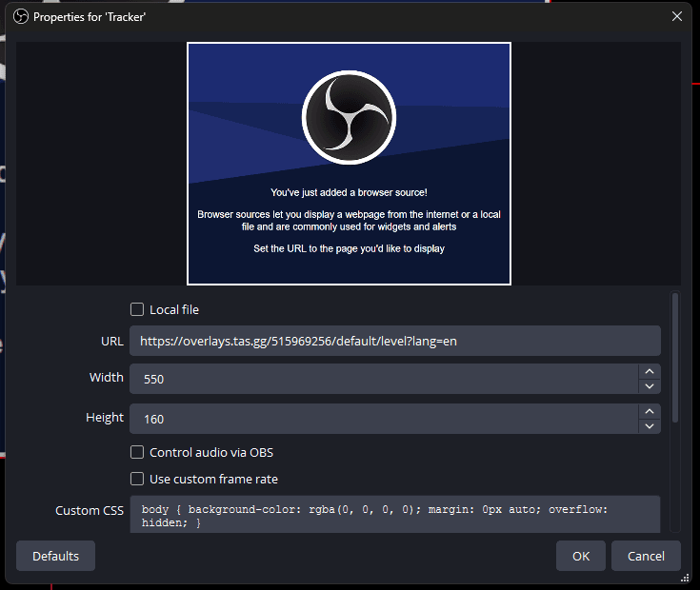
Task: Click the OBS logo in the title bar
Action: click(x=21, y=17)
